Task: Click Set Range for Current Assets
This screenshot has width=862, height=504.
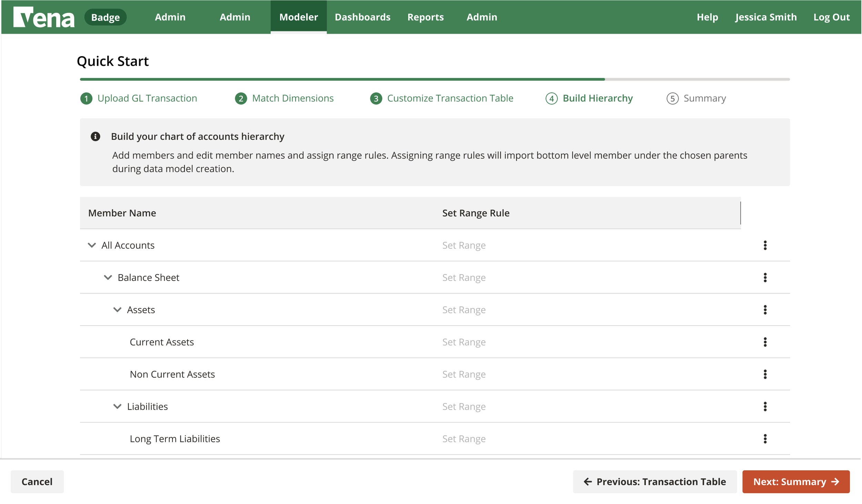Action: coord(464,342)
